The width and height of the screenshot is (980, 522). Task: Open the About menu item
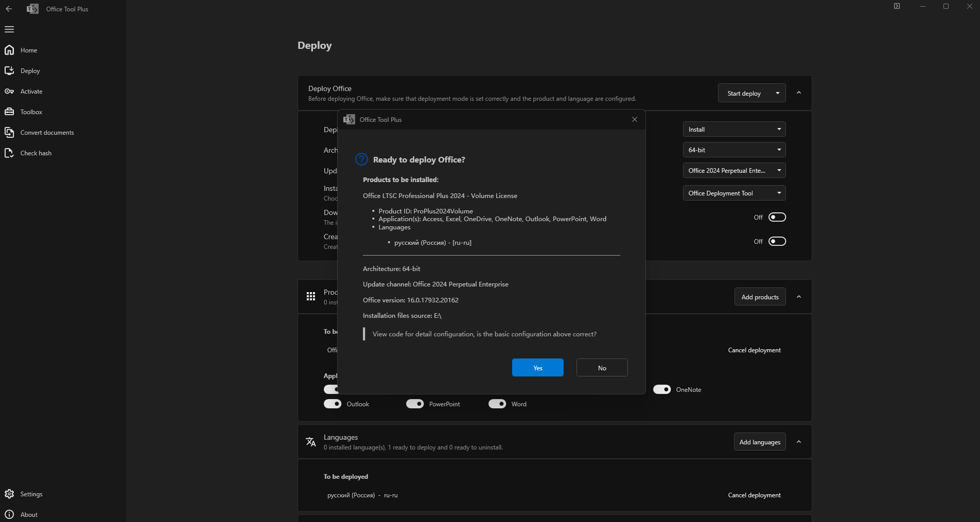pos(63,514)
